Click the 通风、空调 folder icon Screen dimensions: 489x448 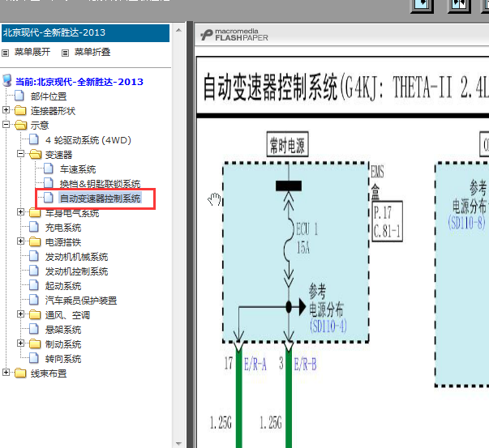click(35, 314)
